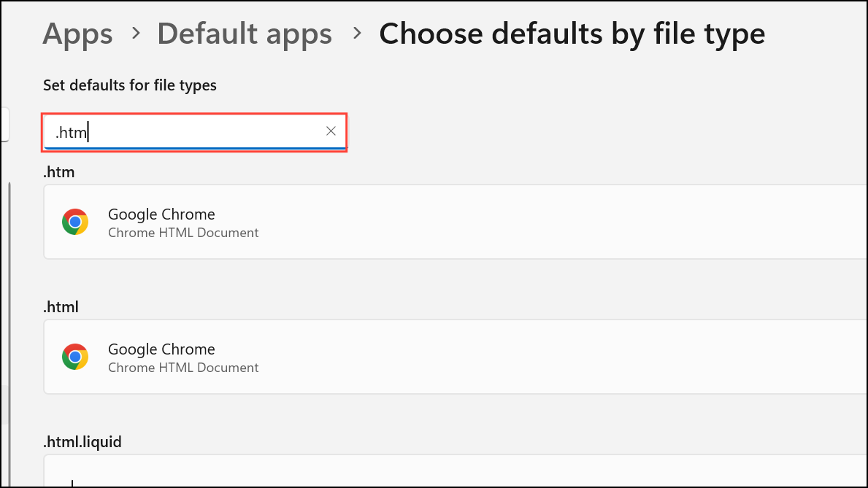
Task: Click the .htm file type heading
Action: (59, 172)
